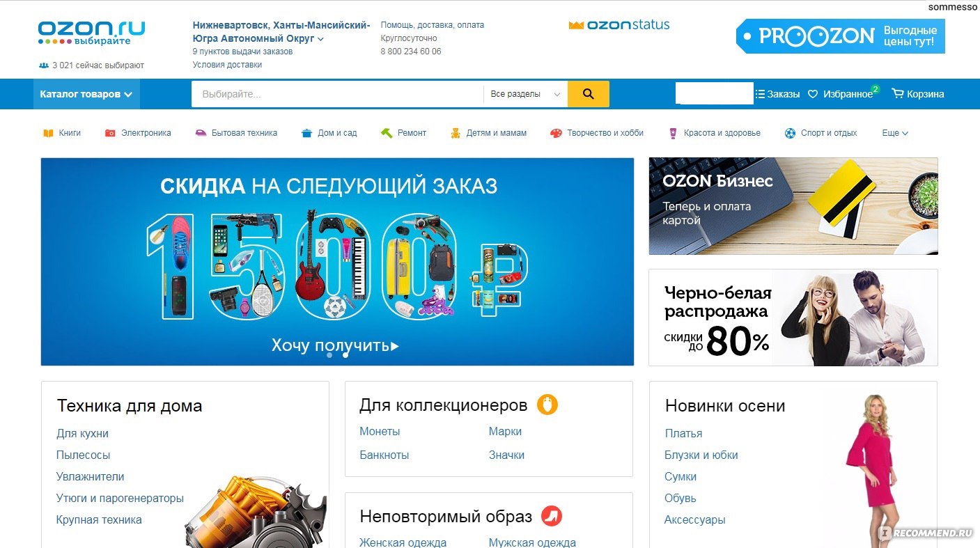This screenshot has width=980, height=548.
Task: Select the Книги category icon
Action: click(48, 133)
